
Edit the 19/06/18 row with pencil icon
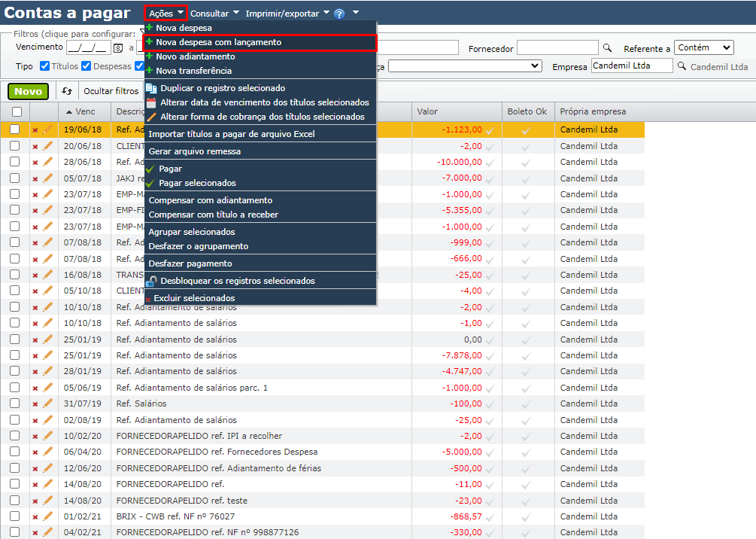pos(47,129)
